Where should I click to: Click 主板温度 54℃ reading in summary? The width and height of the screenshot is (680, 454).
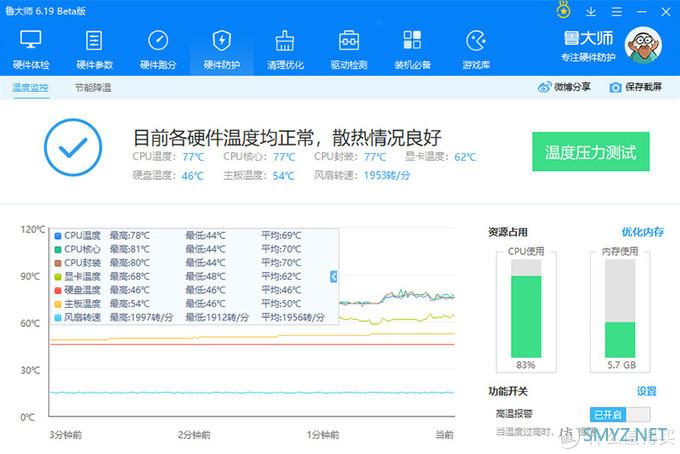click(x=258, y=175)
